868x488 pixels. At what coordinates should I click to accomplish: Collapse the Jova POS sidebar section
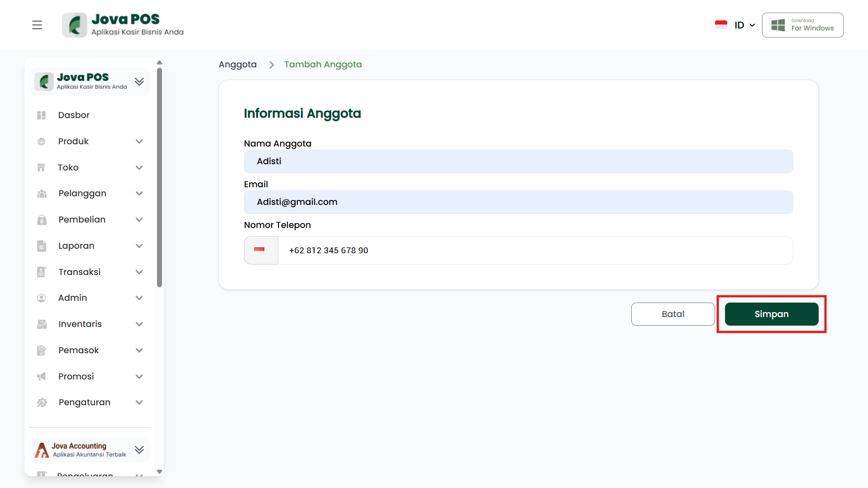[x=139, y=81]
